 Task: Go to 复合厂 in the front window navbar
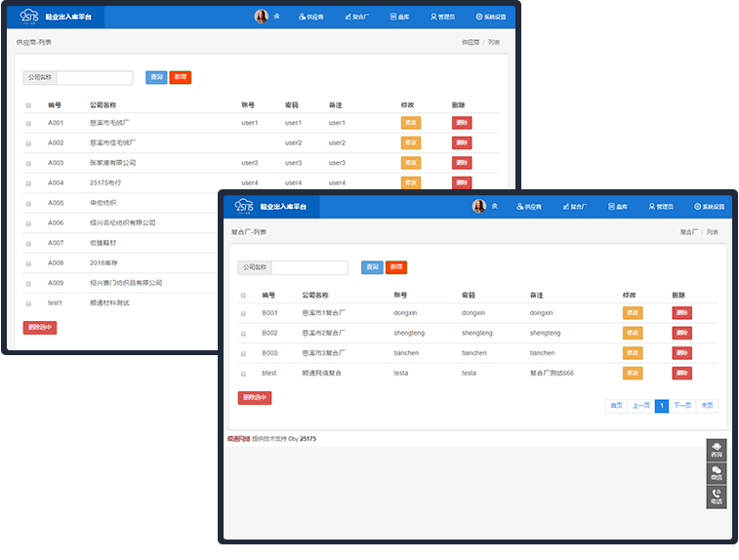[574, 207]
